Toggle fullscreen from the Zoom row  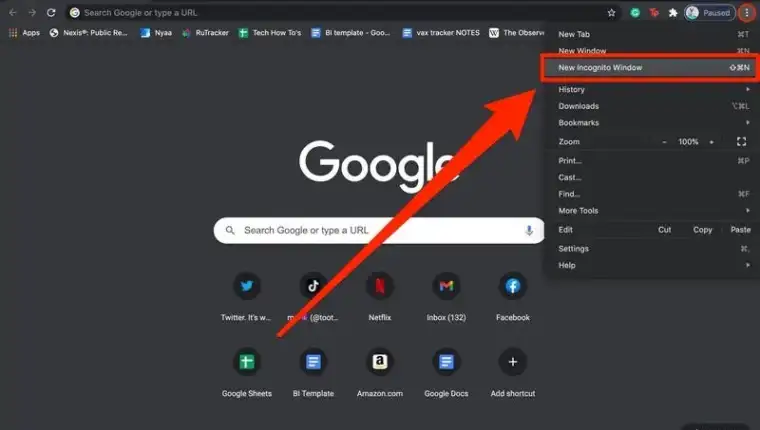click(741, 142)
